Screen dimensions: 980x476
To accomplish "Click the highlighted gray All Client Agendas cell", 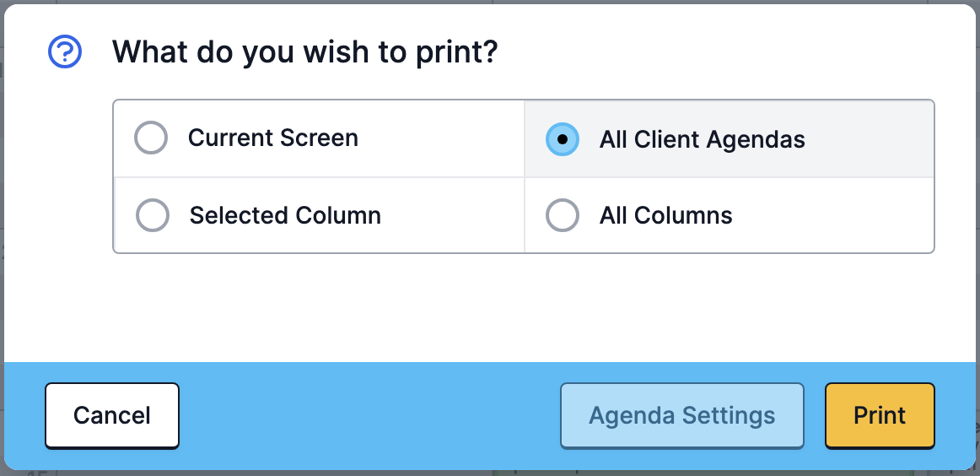I will point(729,139).
